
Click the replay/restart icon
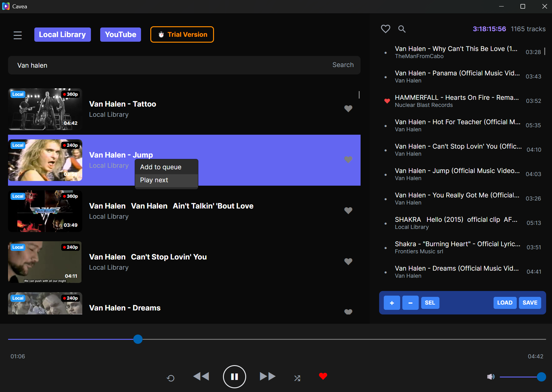170,378
